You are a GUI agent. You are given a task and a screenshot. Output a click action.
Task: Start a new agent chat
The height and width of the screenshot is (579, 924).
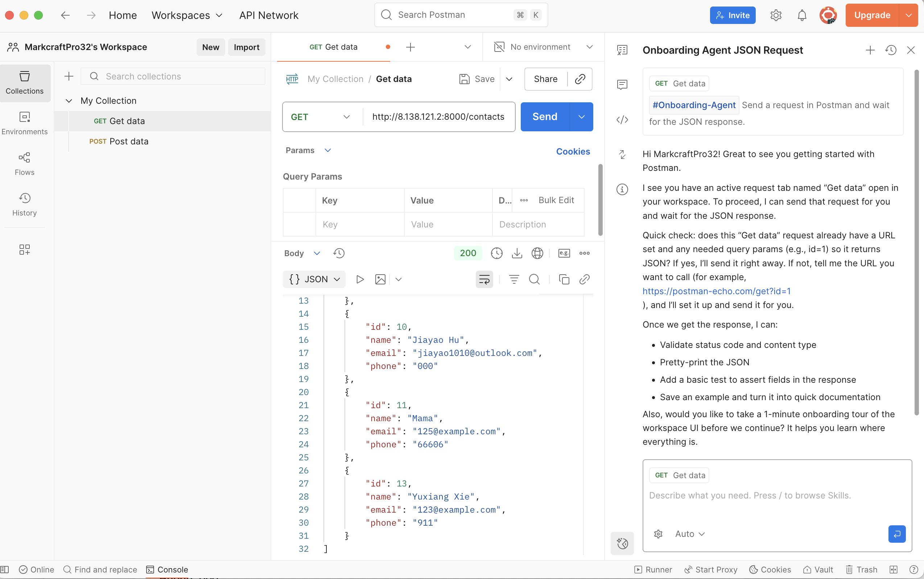point(870,50)
